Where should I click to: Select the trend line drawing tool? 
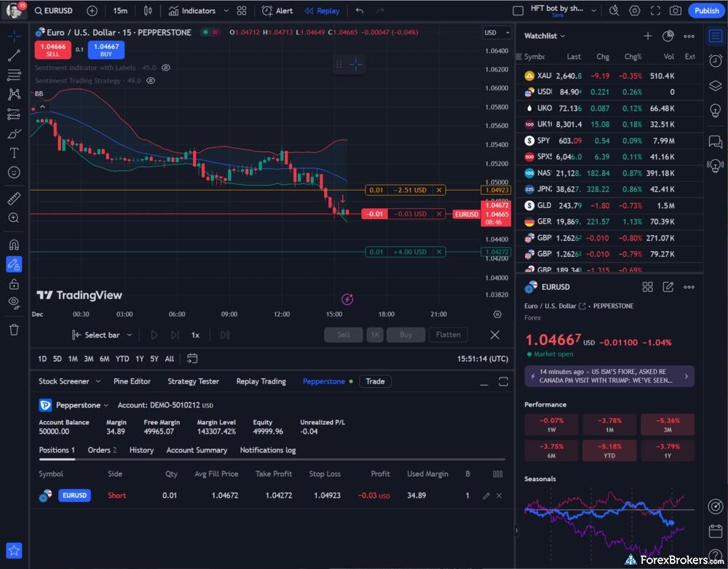pos(14,55)
